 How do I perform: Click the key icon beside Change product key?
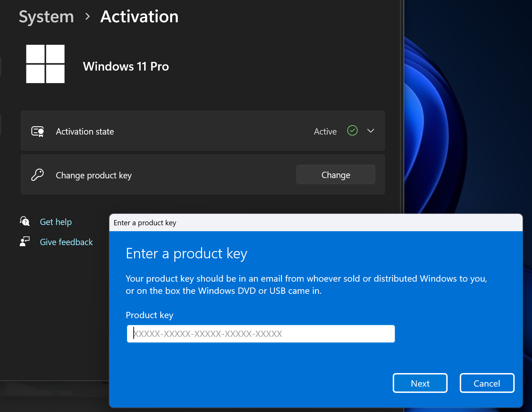[38, 175]
